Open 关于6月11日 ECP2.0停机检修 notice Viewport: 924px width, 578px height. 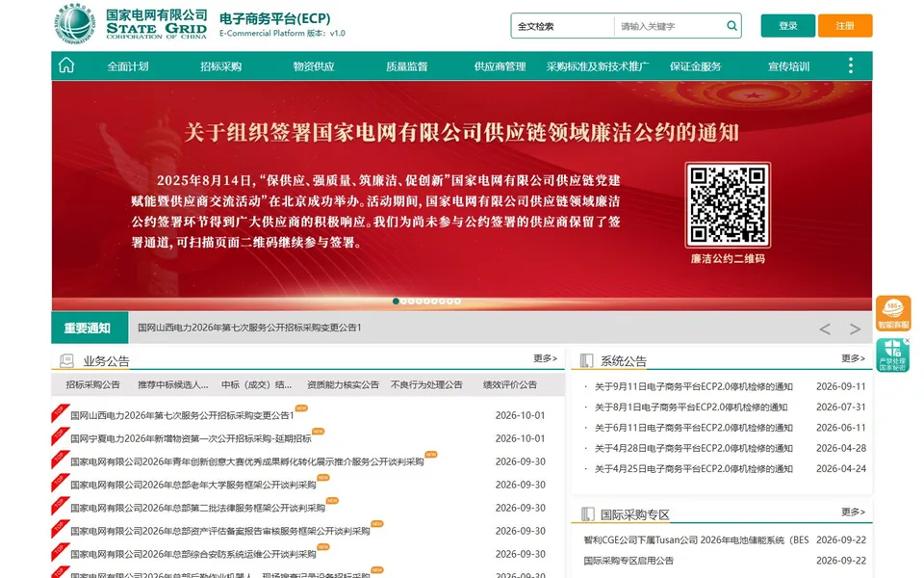tap(694, 428)
